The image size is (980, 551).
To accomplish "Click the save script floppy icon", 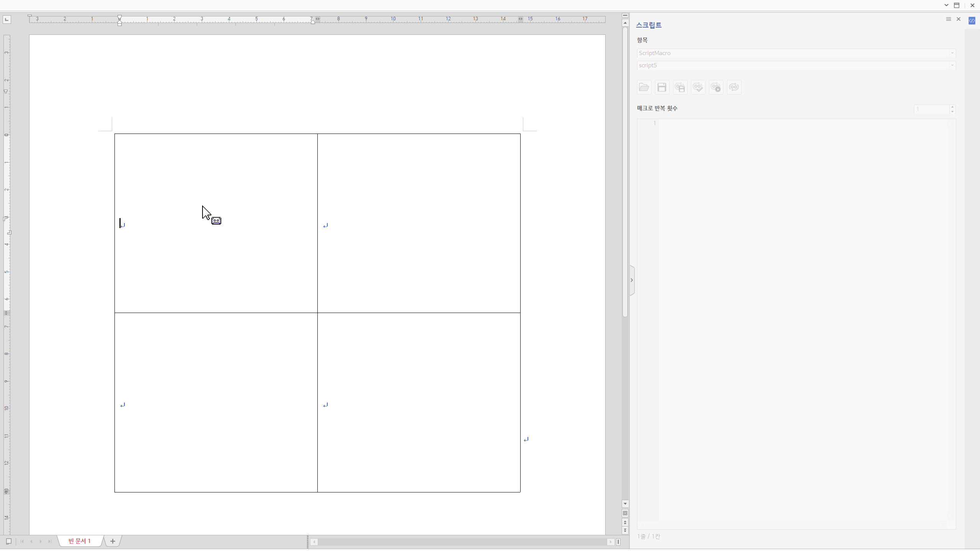I will 662,87.
